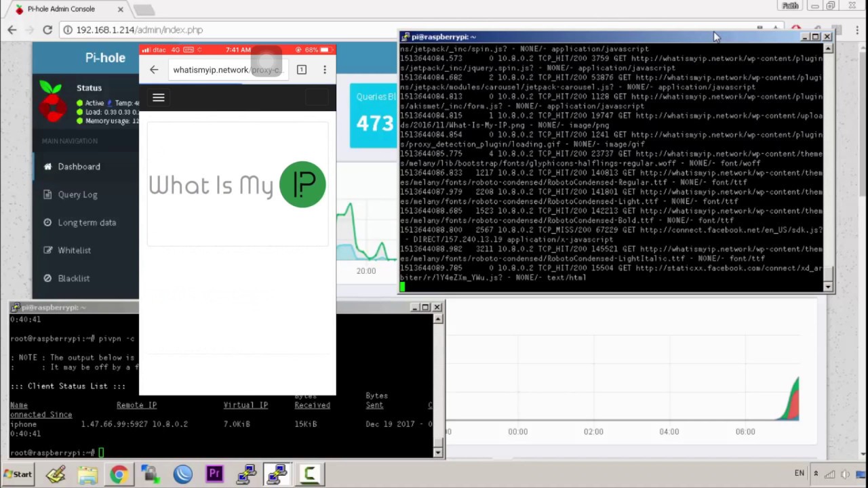Open the Query Log page
The width and height of the screenshot is (868, 488).
click(x=85, y=195)
